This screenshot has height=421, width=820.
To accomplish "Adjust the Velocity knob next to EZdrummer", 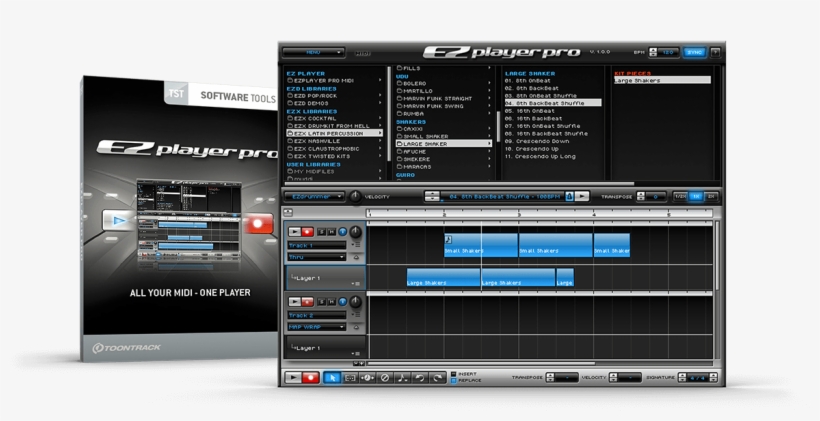I will [354, 197].
